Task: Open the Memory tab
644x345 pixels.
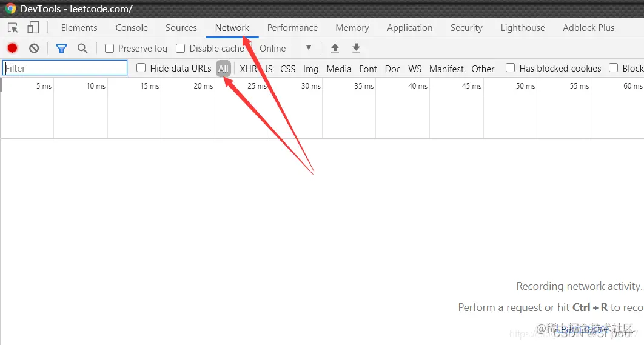Action: pyautogui.click(x=352, y=27)
